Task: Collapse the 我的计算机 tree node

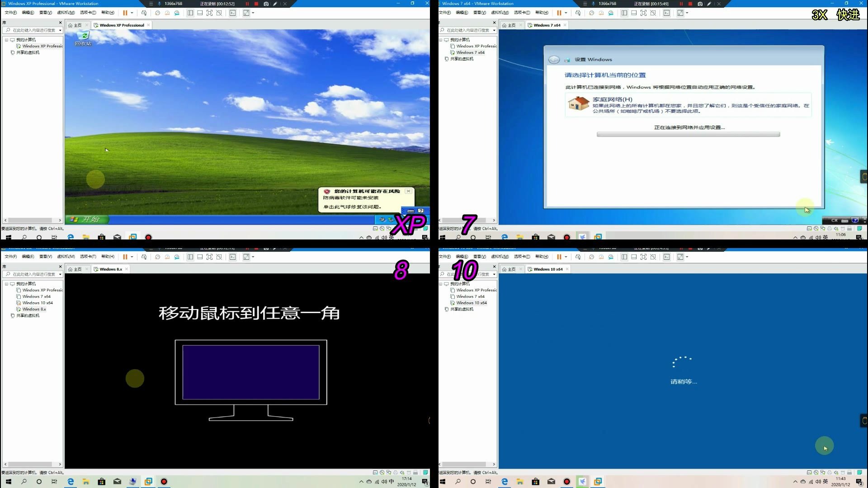Action: [x=6, y=40]
